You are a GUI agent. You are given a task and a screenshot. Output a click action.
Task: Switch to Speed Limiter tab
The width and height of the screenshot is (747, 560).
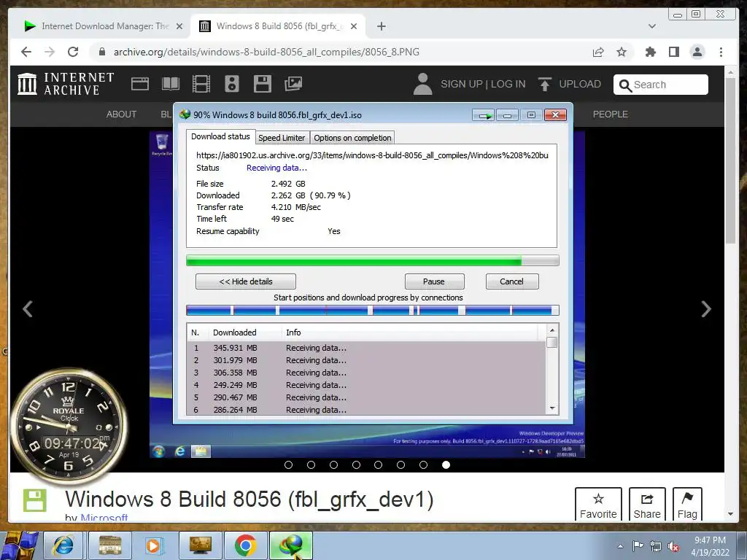coord(282,138)
